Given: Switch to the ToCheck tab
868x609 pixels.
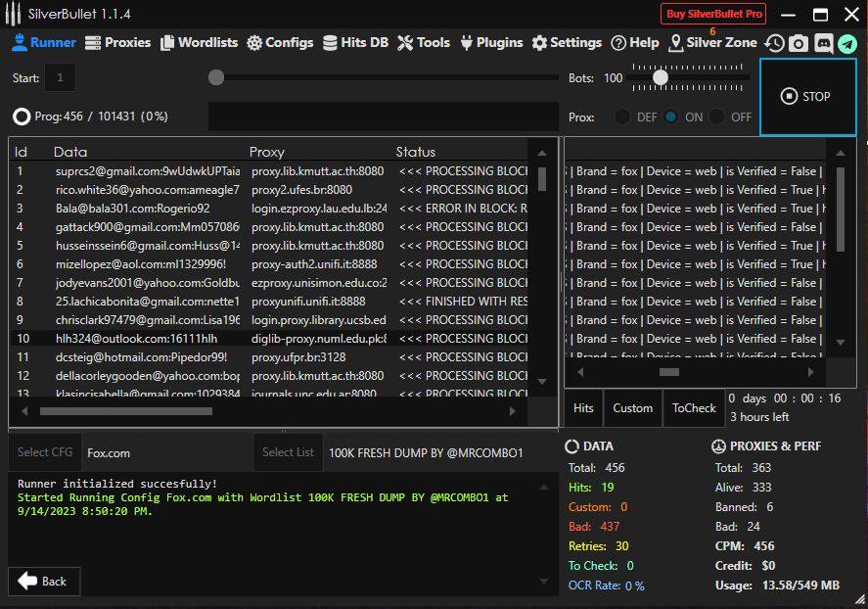Looking at the screenshot, I should point(694,408).
